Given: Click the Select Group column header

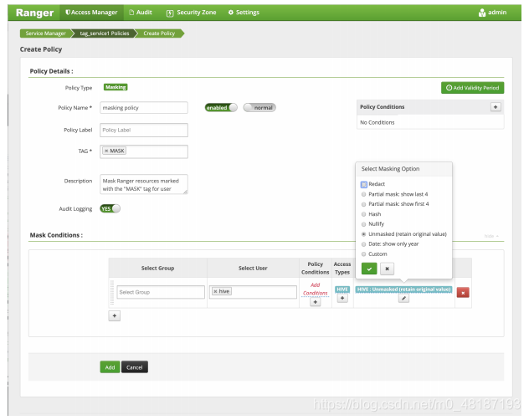Looking at the screenshot, I should coord(157,269).
